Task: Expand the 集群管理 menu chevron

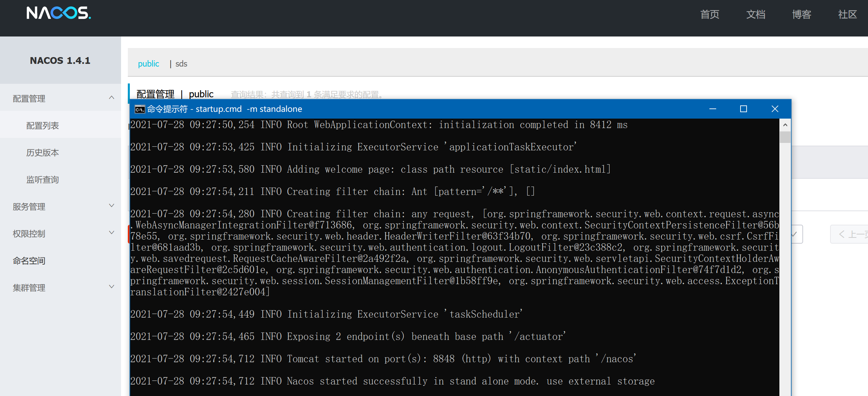Action: [x=112, y=287]
